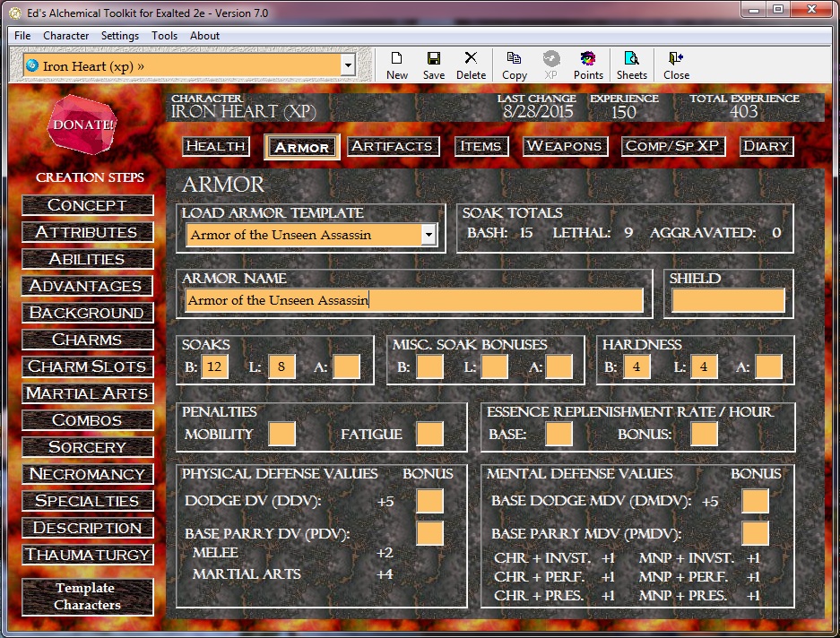Open the Character menu
The height and width of the screenshot is (638, 840).
[66, 35]
